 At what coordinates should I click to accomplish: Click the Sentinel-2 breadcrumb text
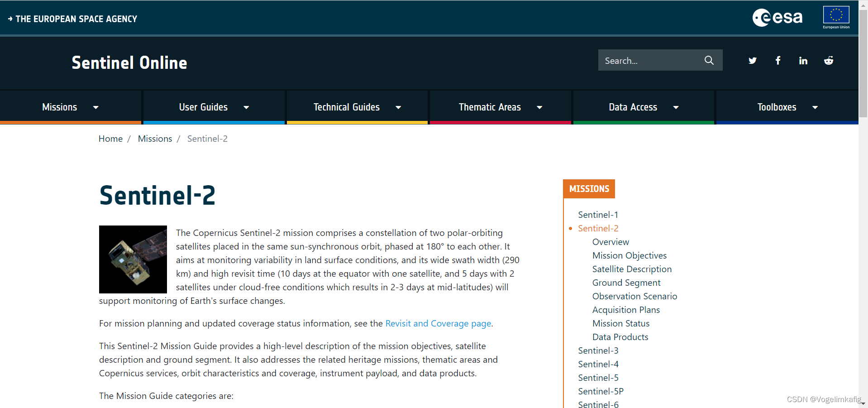(x=207, y=139)
